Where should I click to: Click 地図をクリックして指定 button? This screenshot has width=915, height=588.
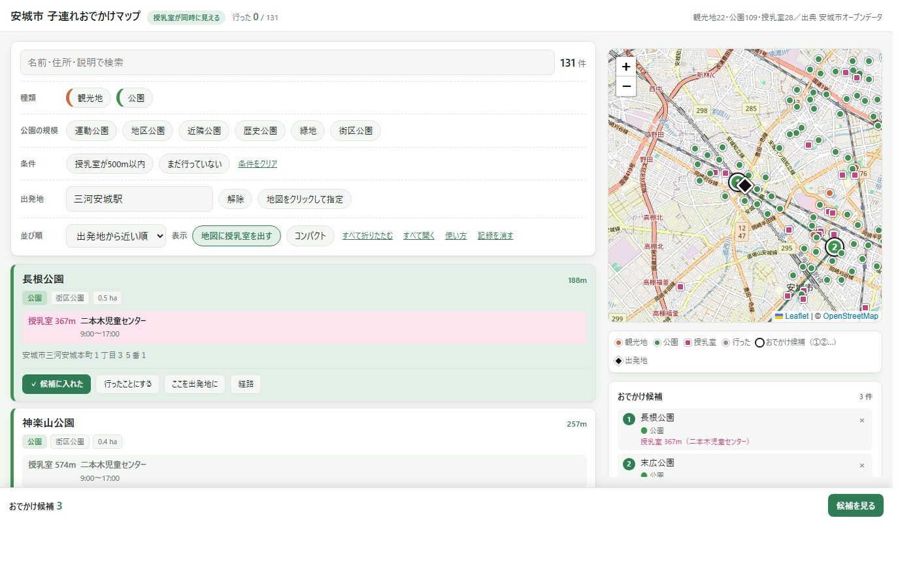[305, 199]
